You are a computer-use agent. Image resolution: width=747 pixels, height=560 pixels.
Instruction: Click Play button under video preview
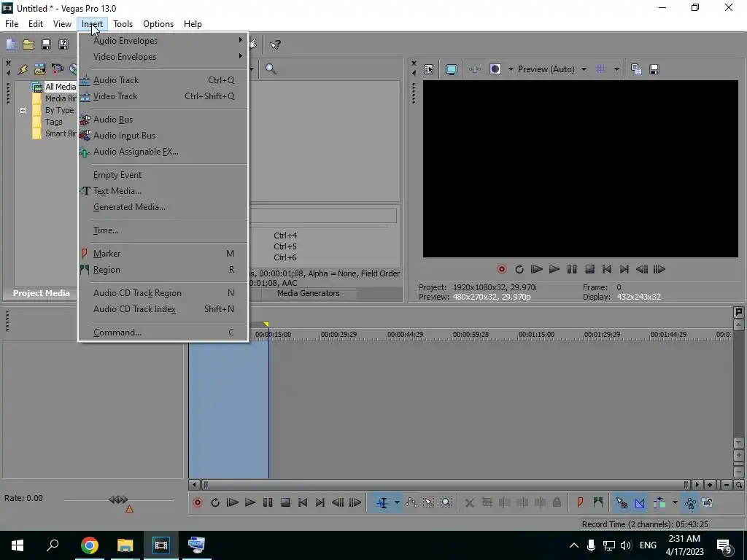click(x=554, y=270)
